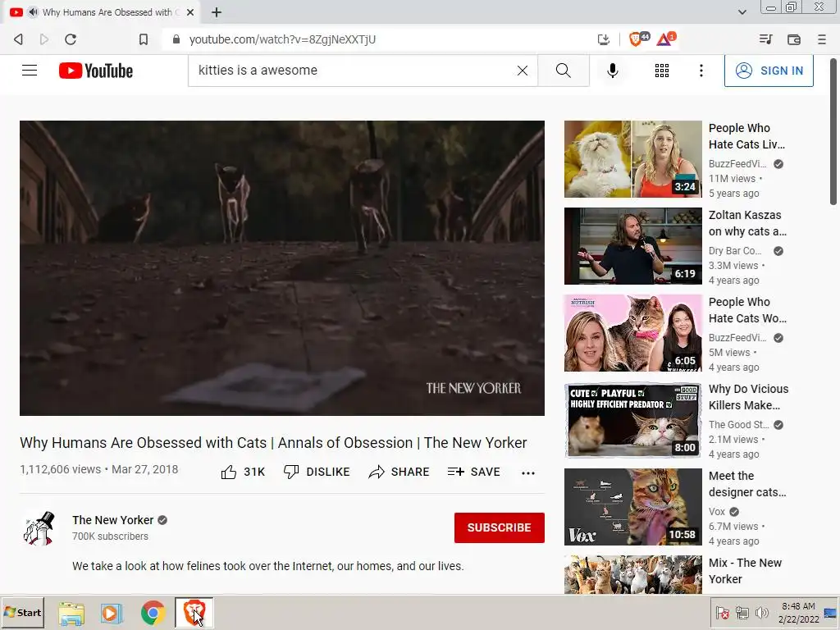This screenshot has height=630, width=840.
Task: Click the address bar URL field
Action: 376,39
